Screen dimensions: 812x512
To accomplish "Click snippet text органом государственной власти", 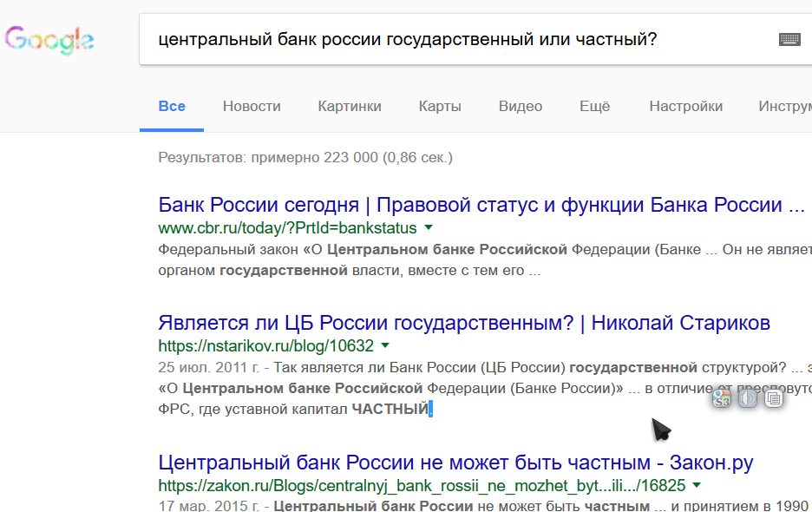I will point(281,271).
